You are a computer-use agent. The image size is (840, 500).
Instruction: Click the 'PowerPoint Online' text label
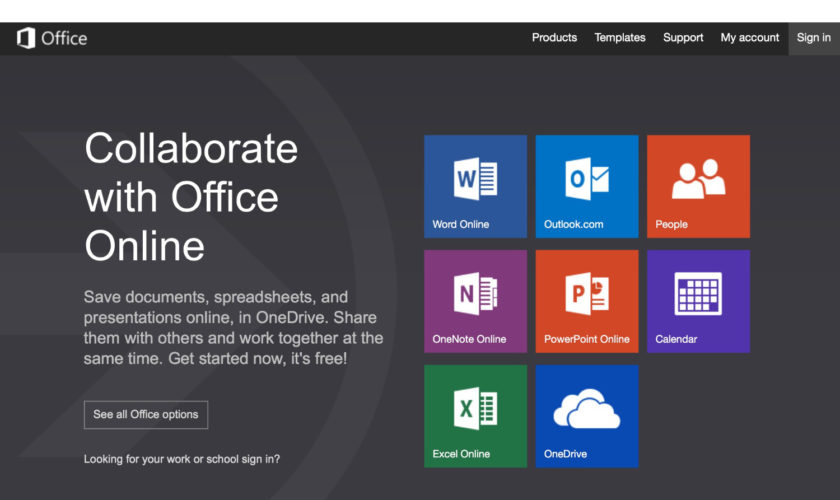coord(587,339)
